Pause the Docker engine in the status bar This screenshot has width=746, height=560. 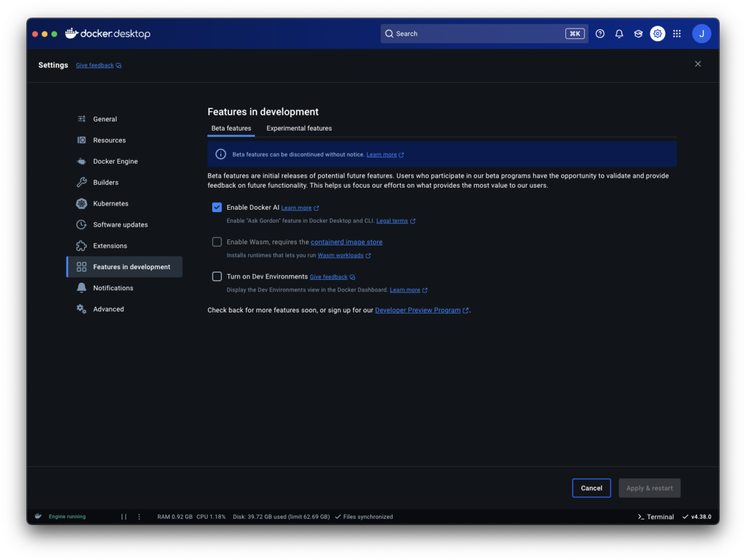pyautogui.click(x=124, y=516)
